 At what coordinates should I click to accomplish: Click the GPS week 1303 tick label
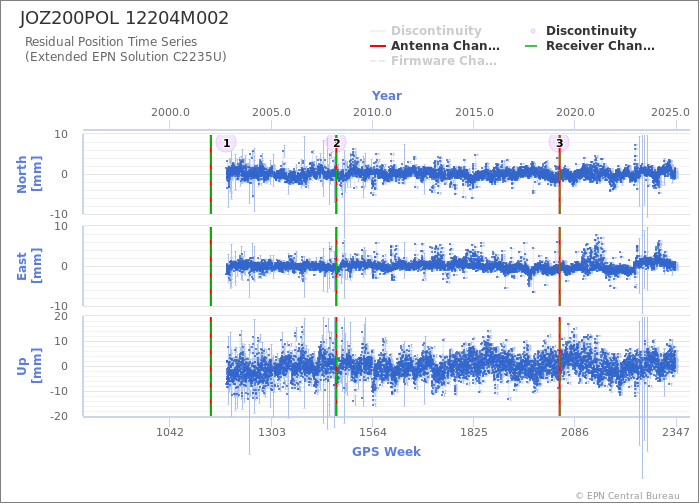tap(272, 433)
